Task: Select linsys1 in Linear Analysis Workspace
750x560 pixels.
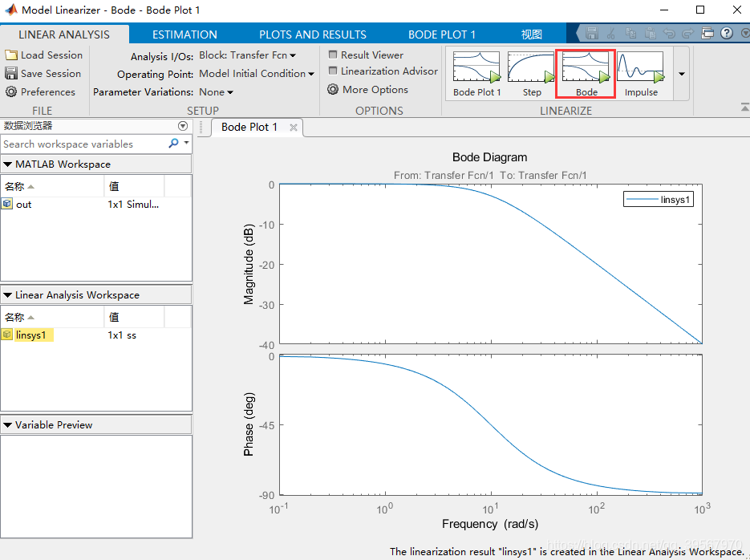Action: click(x=95, y=335)
